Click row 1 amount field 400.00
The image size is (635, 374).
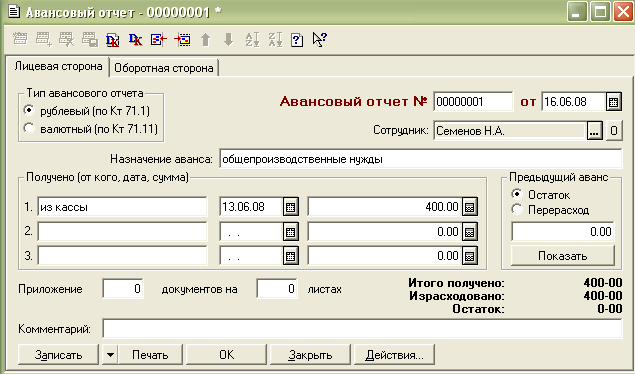385,207
